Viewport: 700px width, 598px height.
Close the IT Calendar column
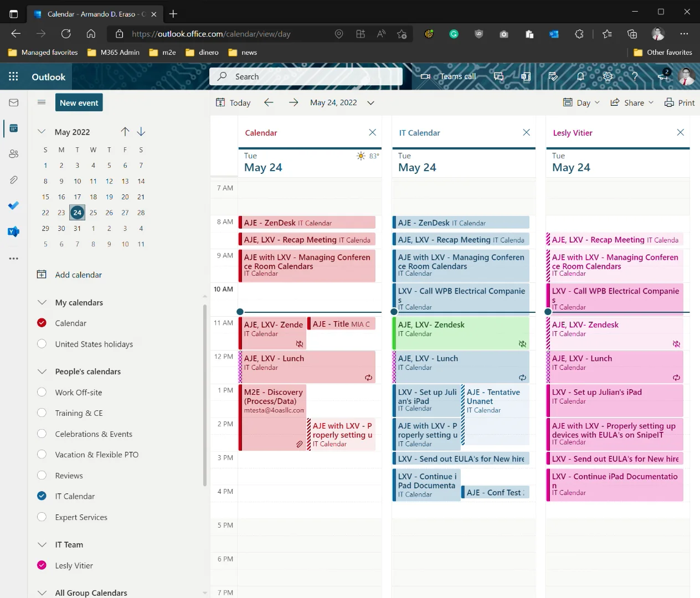point(526,132)
